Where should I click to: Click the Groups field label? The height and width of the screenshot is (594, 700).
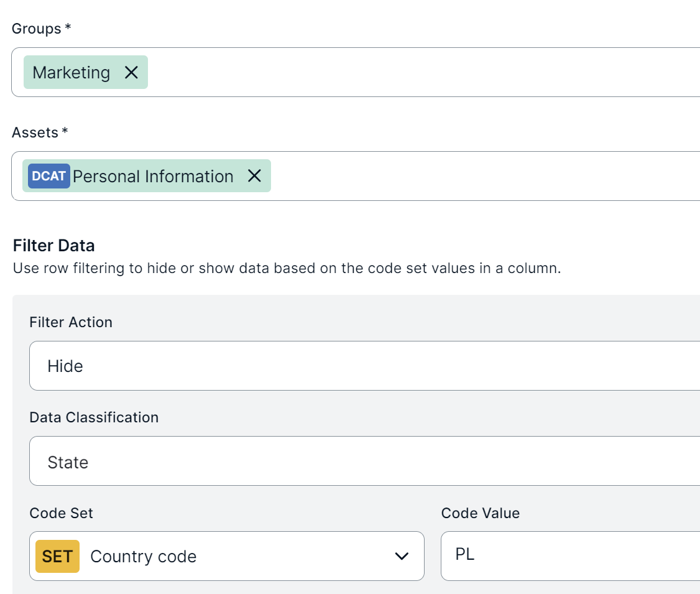pos(37,29)
